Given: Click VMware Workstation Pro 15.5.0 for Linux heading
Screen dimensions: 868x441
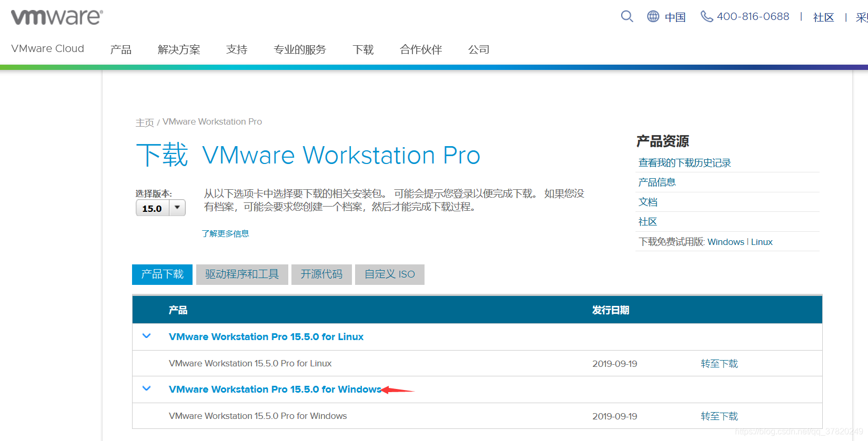Looking at the screenshot, I should tap(266, 337).
